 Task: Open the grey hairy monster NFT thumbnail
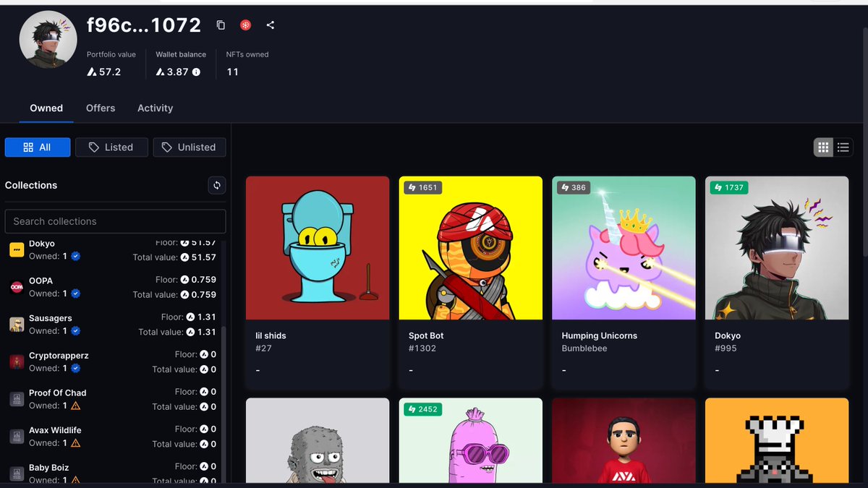(318, 440)
